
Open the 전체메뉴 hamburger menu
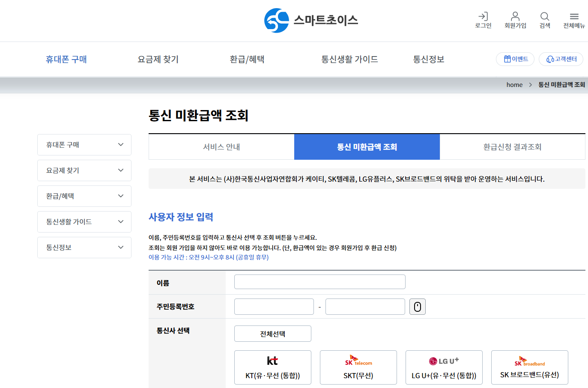pyautogui.click(x=574, y=20)
